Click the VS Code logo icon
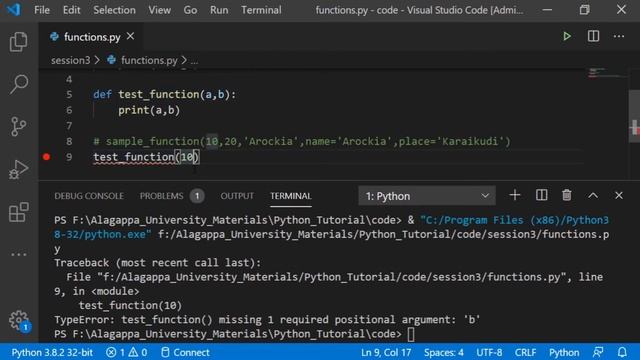Image resolution: width=640 pixels, height=360 pixels. point(13,9)
